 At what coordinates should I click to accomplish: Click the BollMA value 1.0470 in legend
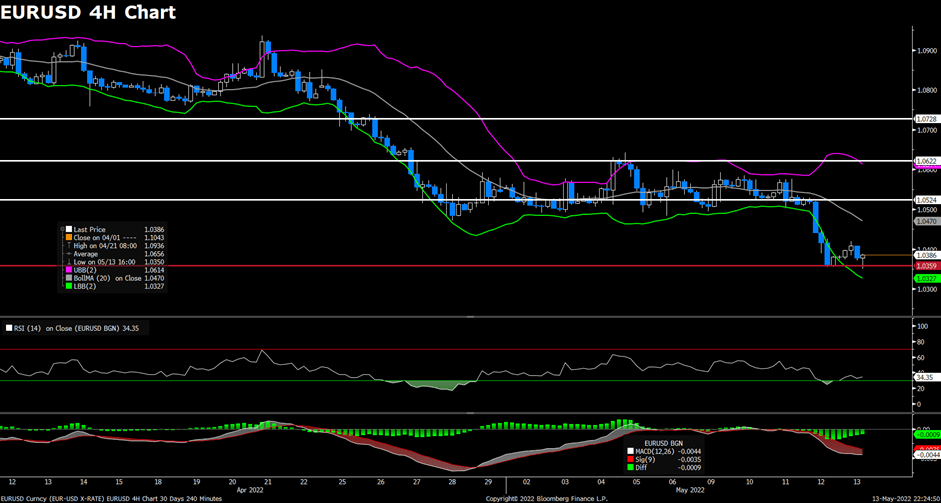click(154, 278)
